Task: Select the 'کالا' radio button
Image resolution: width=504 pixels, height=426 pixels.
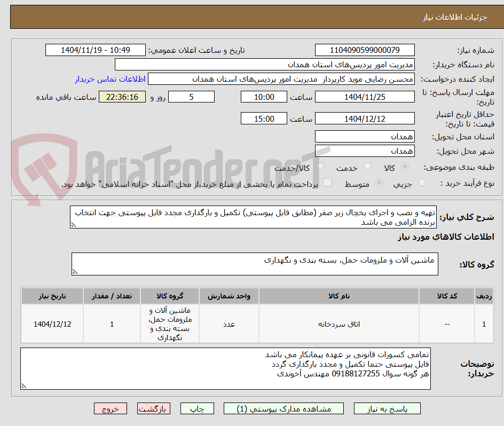Action: (x=405, y=167)
